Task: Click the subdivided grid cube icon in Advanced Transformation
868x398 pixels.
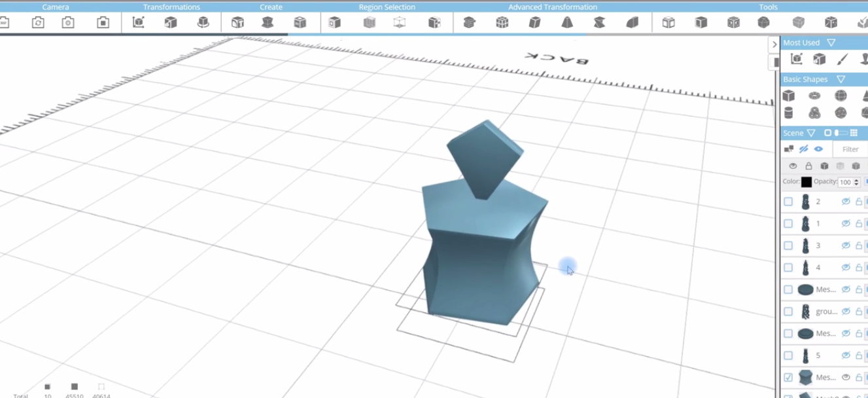Action: (502, 23)
